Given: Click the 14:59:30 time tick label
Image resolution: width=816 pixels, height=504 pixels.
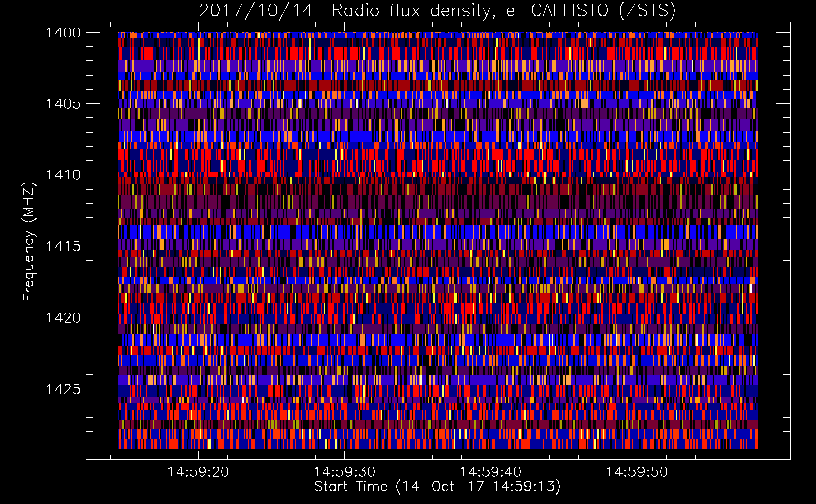Looking at the screenshot, I should click(x=344, y=472).
